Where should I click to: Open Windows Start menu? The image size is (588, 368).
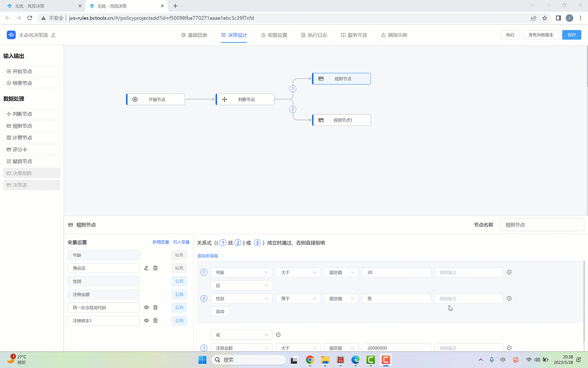202,360
